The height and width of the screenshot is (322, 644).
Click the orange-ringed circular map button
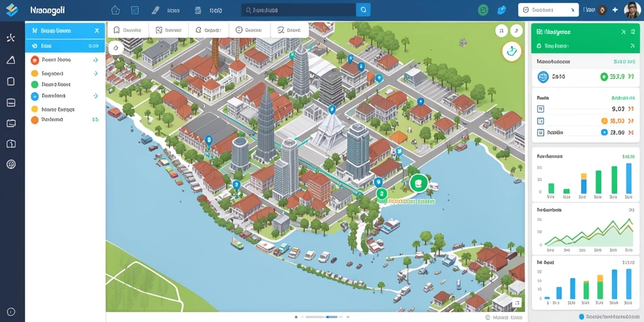pos(511,52)
